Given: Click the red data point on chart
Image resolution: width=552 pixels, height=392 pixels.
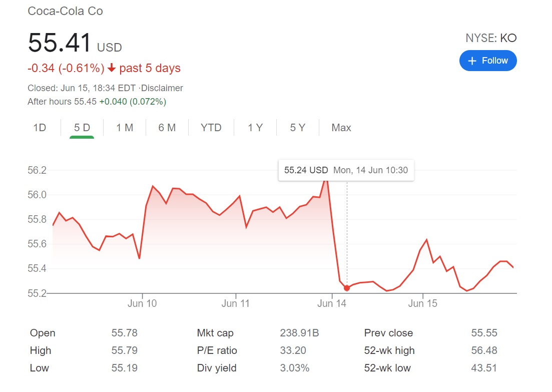Looking at the screenshot, I should (x=347, y=288).
